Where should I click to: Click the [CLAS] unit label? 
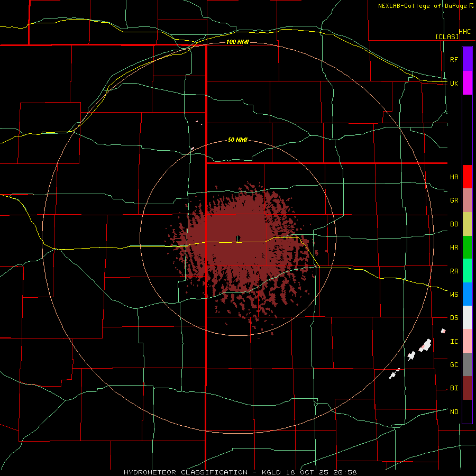click(447, 36)
